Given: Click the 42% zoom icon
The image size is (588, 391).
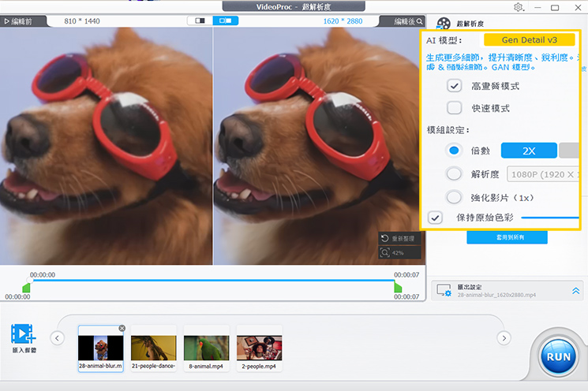Looking at the screenshot, I should point(385,253).
